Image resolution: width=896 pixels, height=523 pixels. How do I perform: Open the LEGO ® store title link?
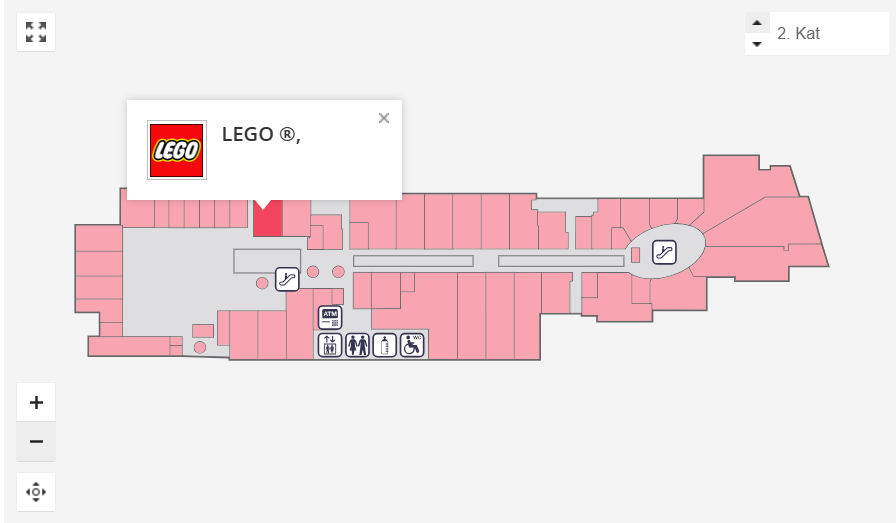tap(261, 134)
